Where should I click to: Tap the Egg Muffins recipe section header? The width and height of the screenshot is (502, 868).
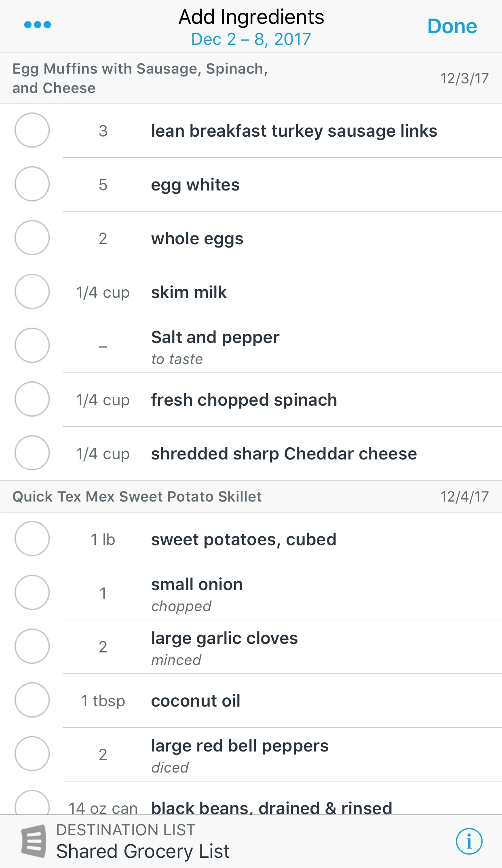[251, 78]
